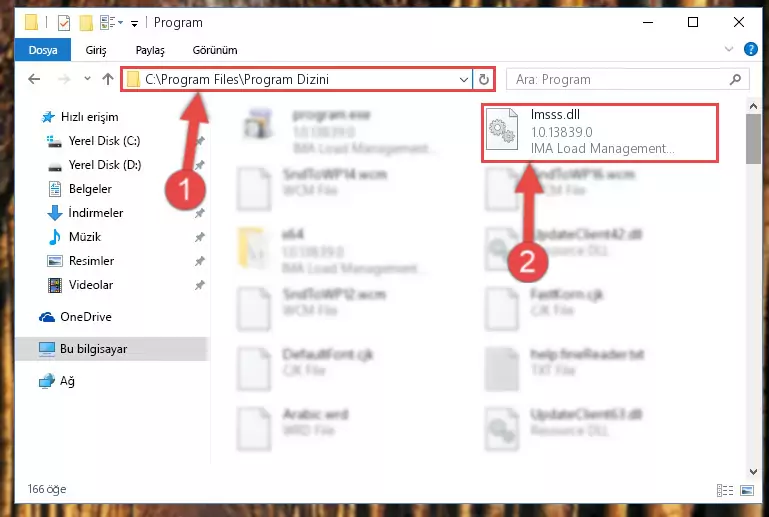
Task: Click the Ara: Program search field
Action: tap(620, 79)
